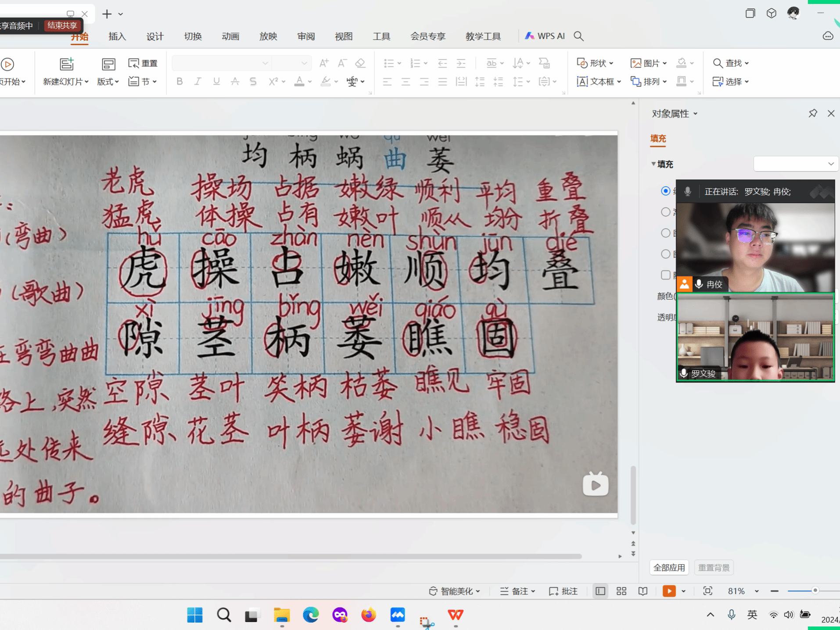Screen dimensions: 840x630
Task: Open the fill type dropdown box
Action: coord(795,164)
